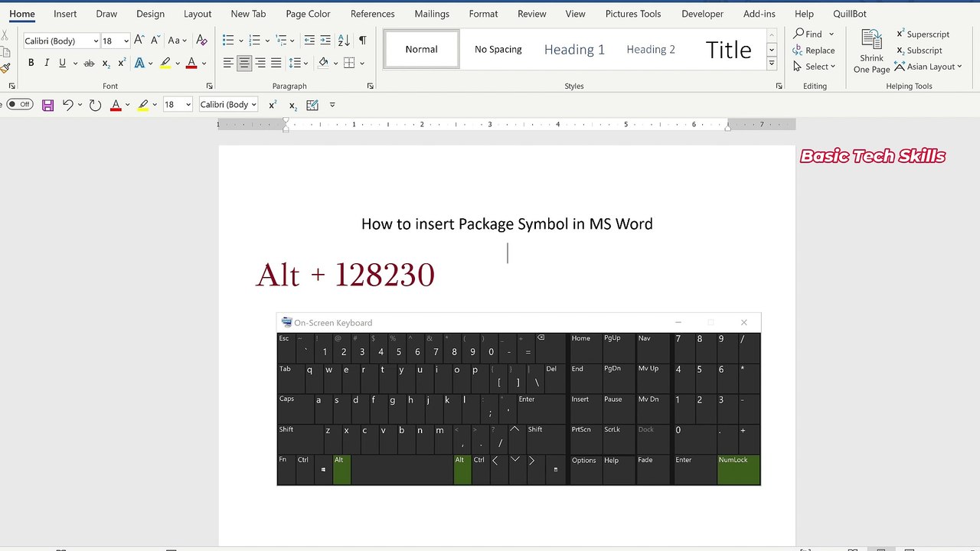Open the Review tab

(531, 14)
